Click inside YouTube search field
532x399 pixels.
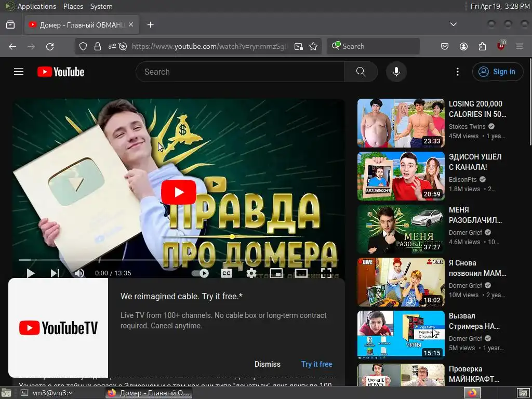tap(240, 72)
